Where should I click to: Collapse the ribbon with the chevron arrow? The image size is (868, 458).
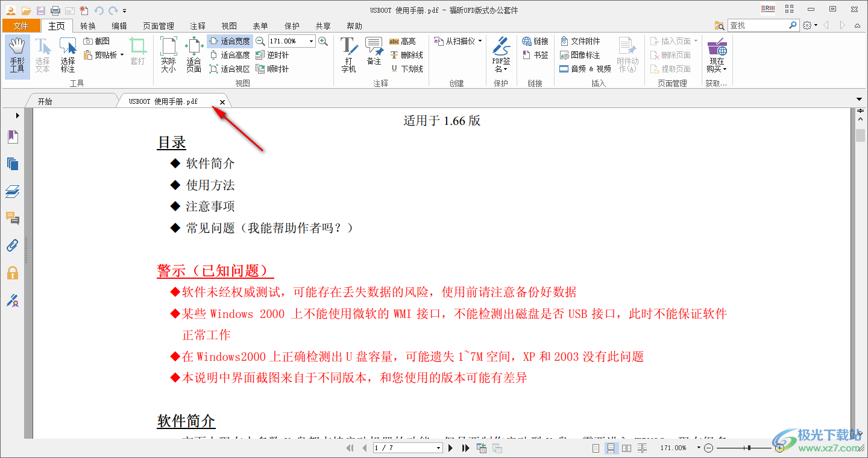coord(858,25)
